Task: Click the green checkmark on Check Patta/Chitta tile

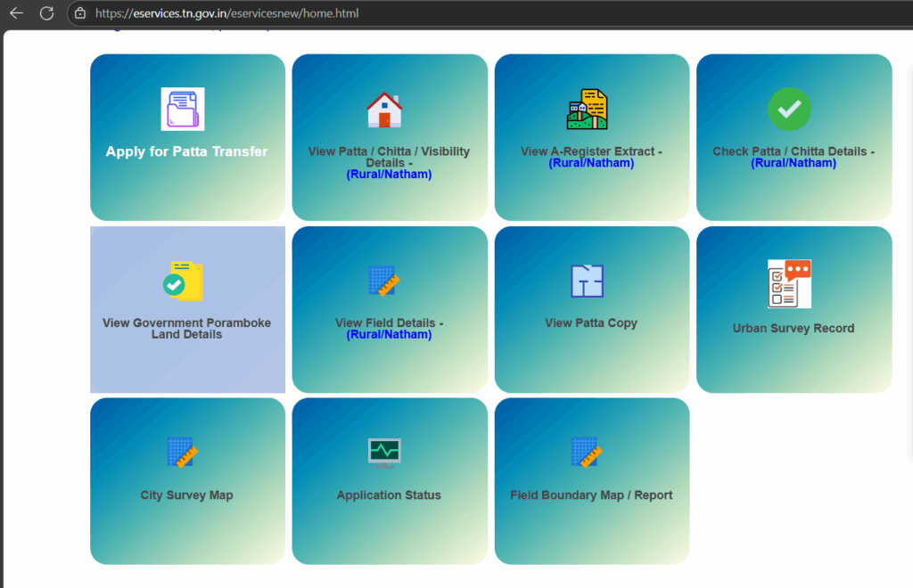Action: tap(788, 109)
